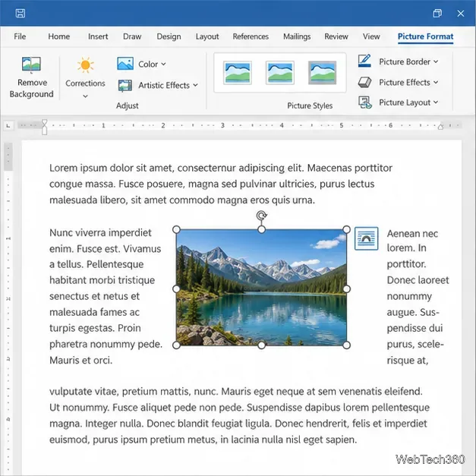Screen dimensions: 476x476
Task: Apply the third gray-framed picture style
Action: point(322,73)
